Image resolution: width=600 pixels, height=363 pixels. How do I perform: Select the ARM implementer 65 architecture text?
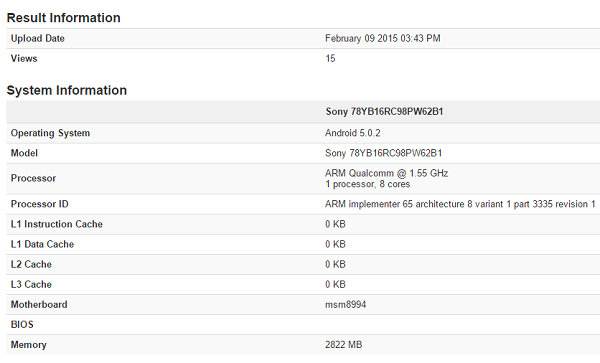click(460, 204)
